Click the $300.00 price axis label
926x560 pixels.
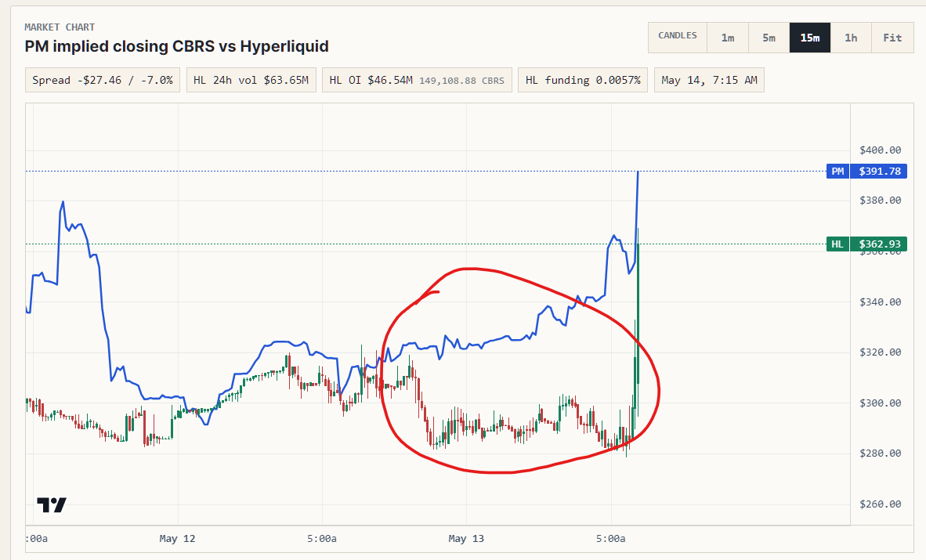click(880, 403)
